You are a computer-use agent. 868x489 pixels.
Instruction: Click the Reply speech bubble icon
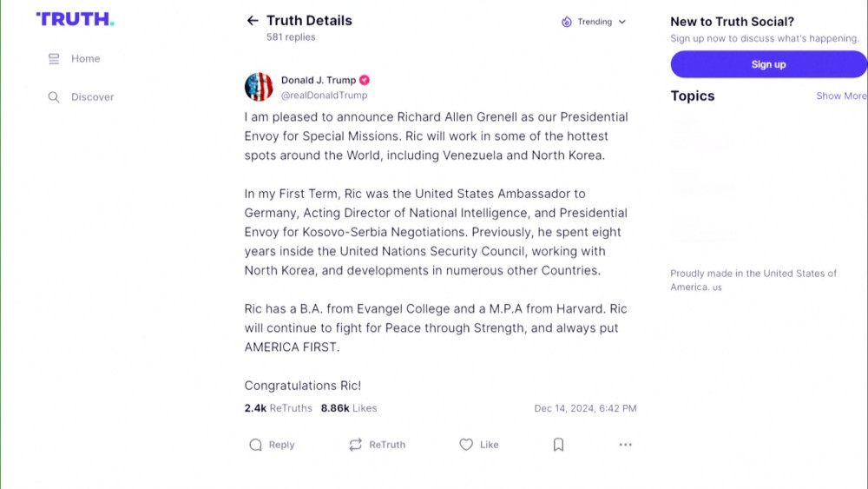click(255, 445)
